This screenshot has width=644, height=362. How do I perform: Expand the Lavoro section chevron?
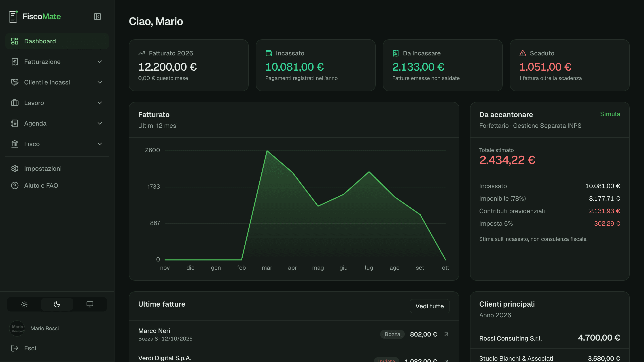click(100, 103)
